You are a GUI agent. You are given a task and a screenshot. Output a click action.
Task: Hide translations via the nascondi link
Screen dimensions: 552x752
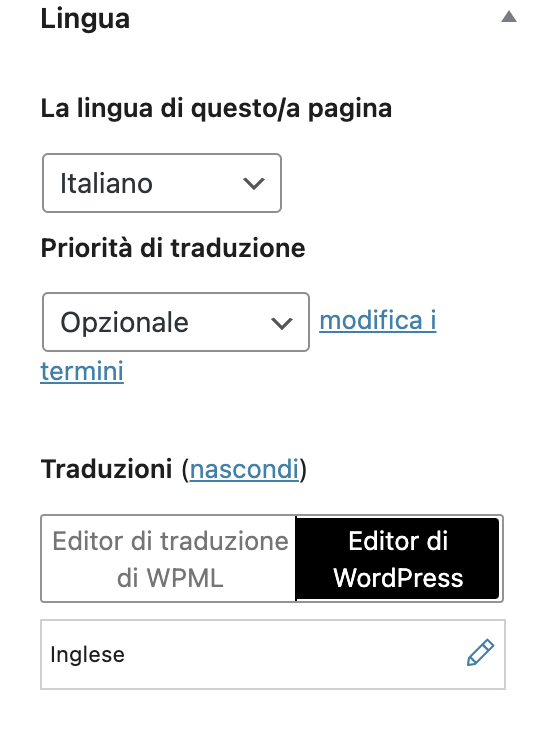[245, 469]
